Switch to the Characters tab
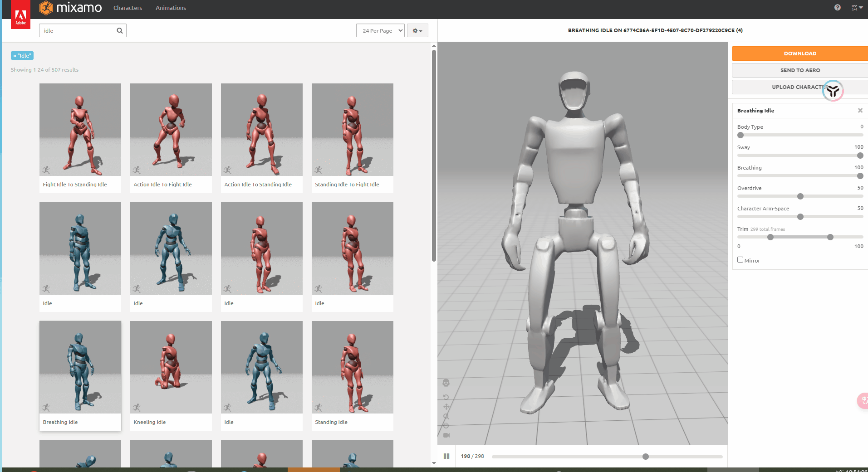 [x=128, y=8]
